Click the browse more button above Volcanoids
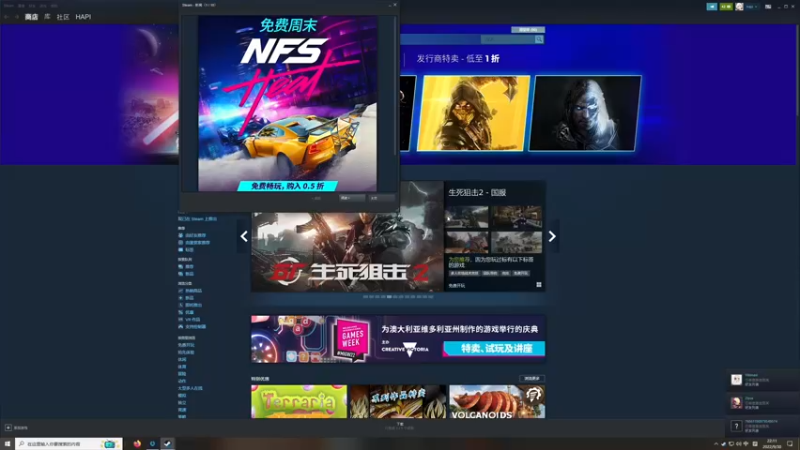Image resolution: width=800 pixels, height=450 pixels. point(532,379)
